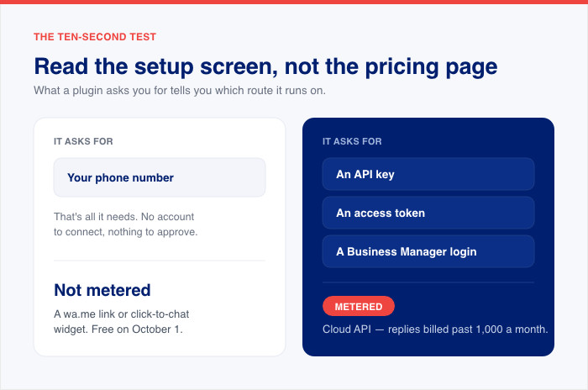Select the 'A Business Manager login' box
The width and height of the screenshot is (588, 390).
click(x=428, y=251)
